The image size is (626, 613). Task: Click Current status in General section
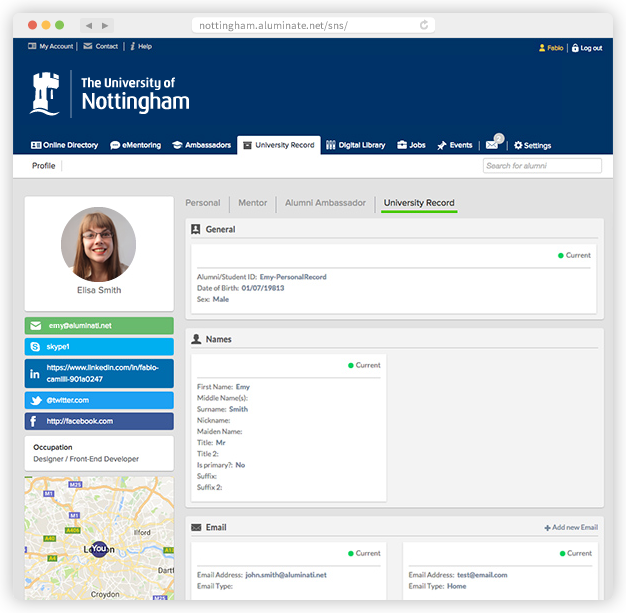click(574, 255)
